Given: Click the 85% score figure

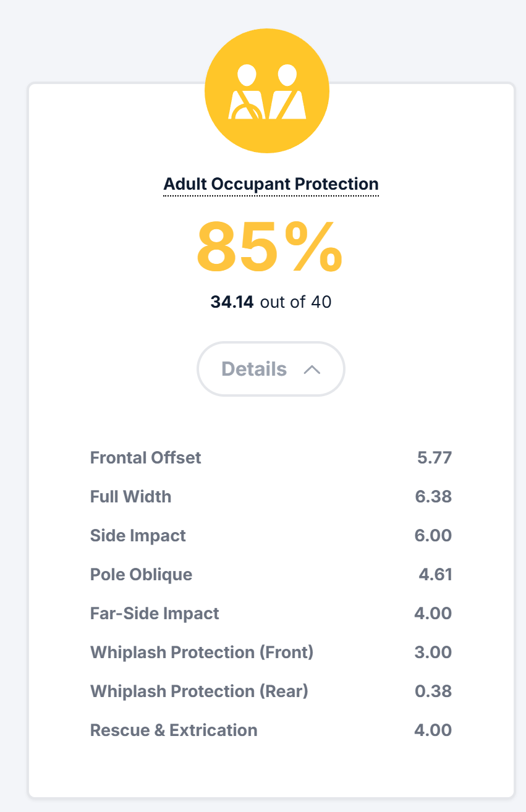Looking at the screenshot, I should coord(269,247).
